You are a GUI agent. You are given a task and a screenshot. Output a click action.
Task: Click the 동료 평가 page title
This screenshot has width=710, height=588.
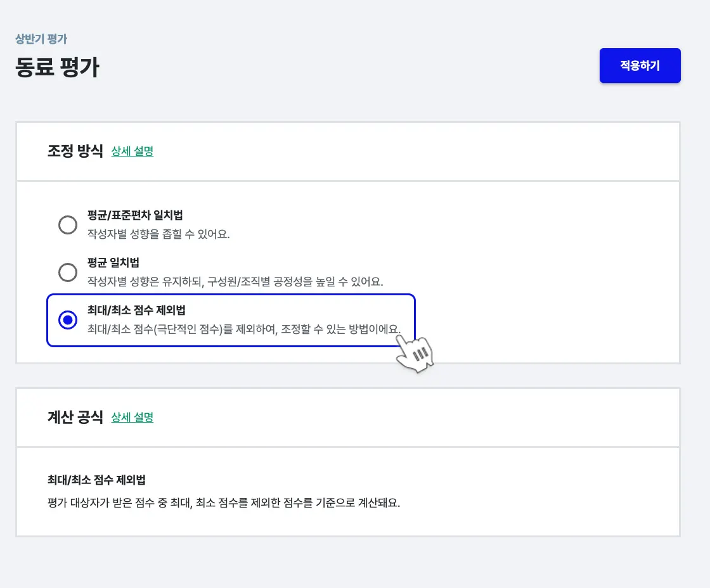(57, 67)
